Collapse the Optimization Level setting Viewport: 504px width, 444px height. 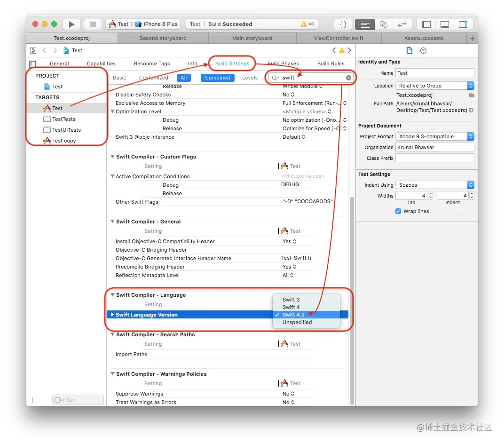click(x=112, y=111)
